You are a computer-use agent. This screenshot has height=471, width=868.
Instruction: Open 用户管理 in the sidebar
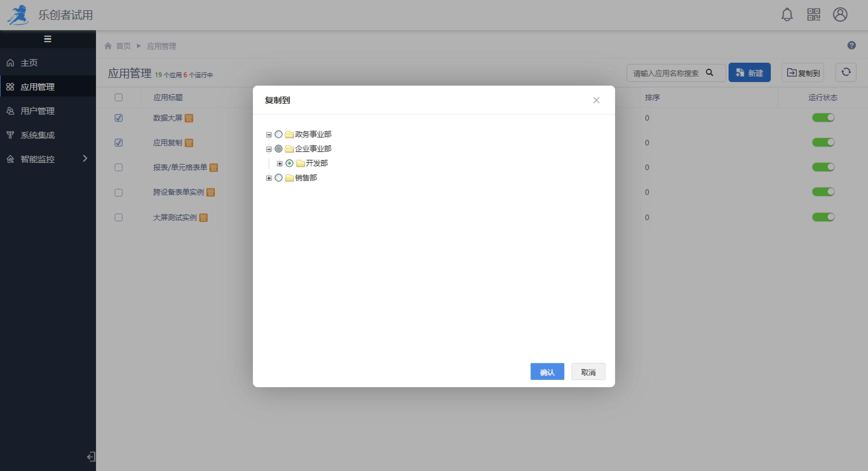(37, 111)
